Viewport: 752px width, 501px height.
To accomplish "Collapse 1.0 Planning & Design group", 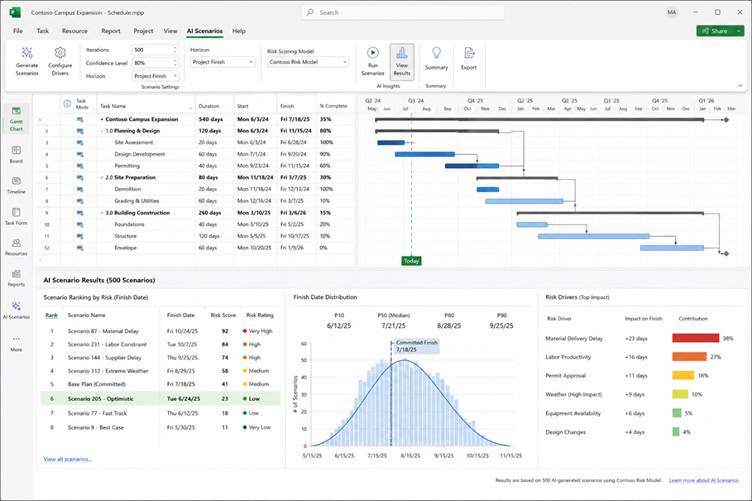I will click(x=102, y=131).
